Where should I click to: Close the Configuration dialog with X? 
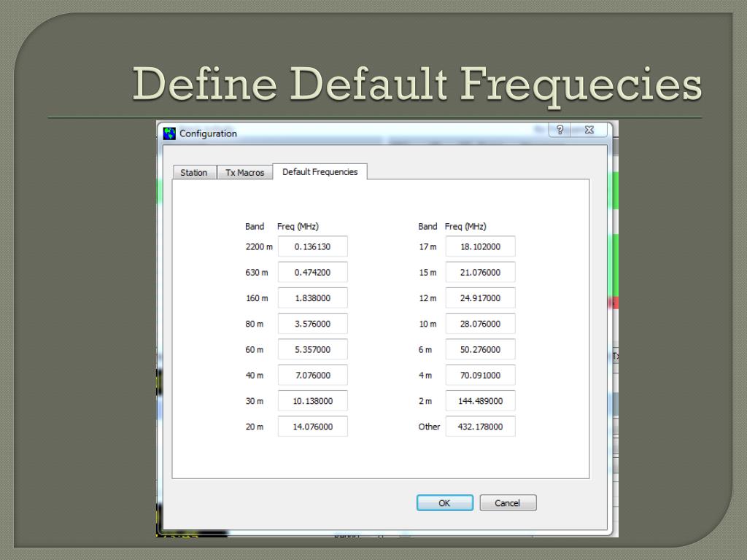point(589,130)
